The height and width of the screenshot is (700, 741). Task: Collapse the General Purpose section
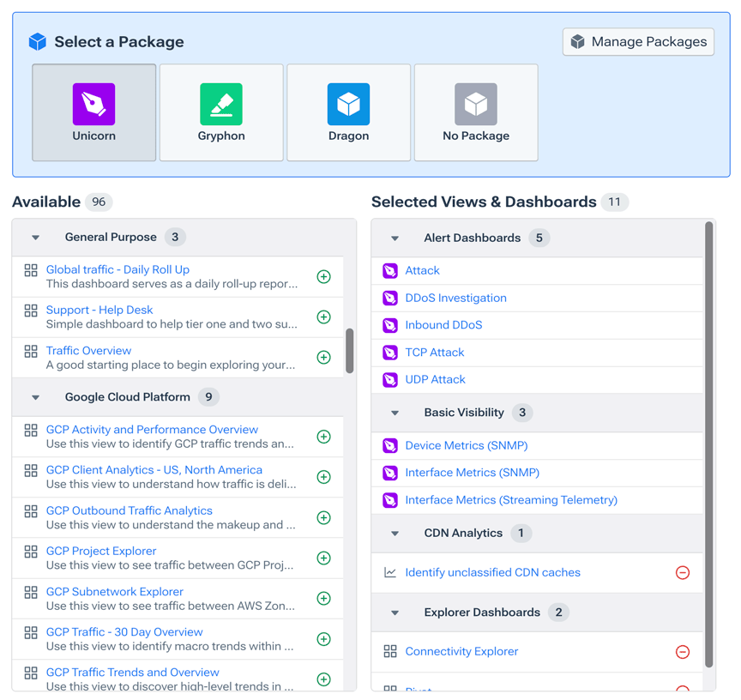pos(34,237)
